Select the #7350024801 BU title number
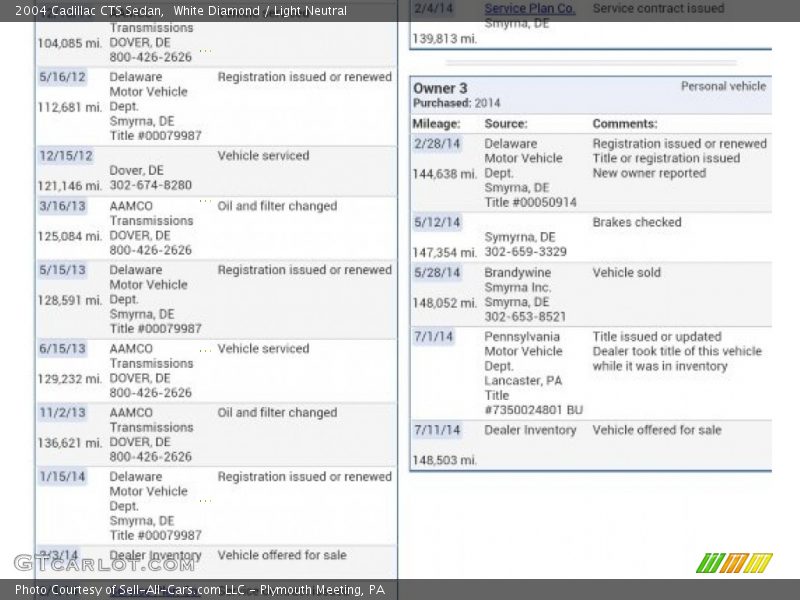The image size is (800, 600). tap(534, 410)
